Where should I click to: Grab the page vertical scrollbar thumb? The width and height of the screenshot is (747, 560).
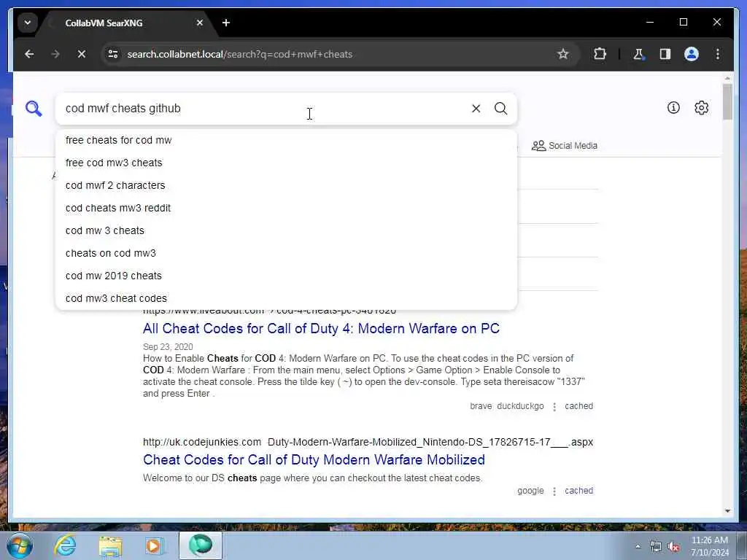point(727,102)
